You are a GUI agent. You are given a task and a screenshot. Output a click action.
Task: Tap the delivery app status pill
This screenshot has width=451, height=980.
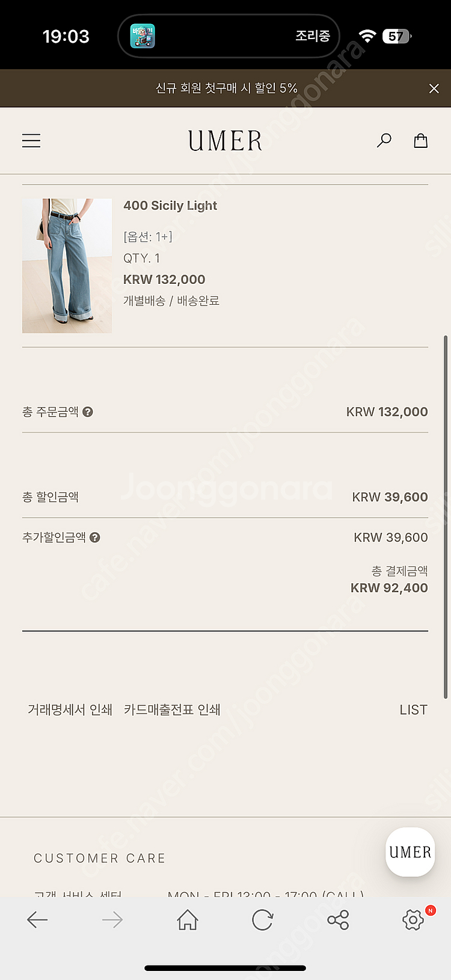(x=229, y=36)
